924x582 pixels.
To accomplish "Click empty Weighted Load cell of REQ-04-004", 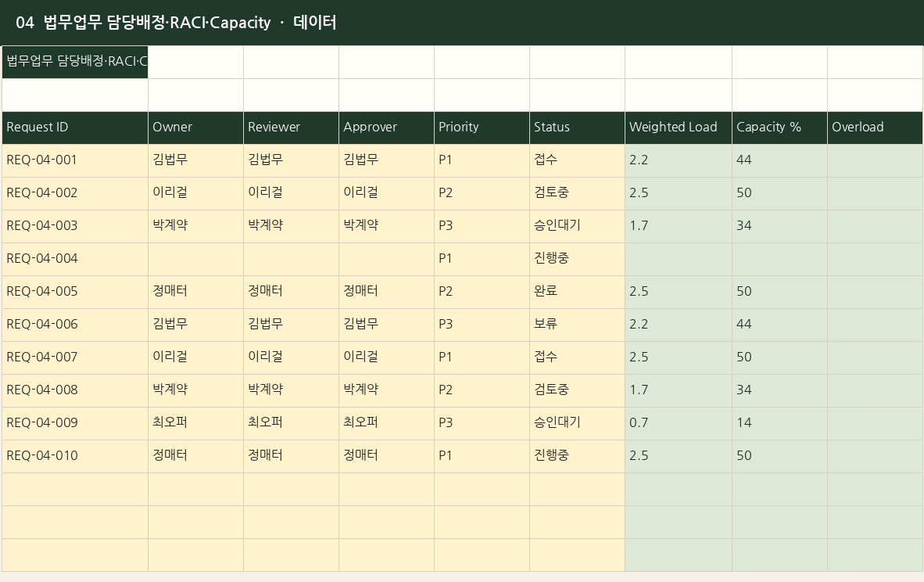I will [679, 260].
